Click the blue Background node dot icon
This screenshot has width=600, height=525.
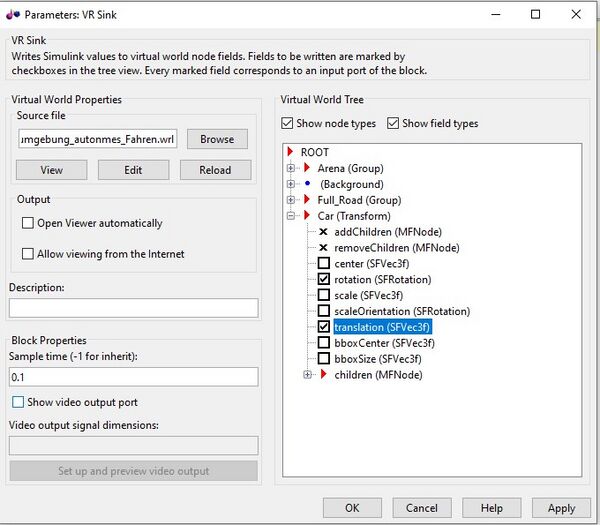point(307,184)
